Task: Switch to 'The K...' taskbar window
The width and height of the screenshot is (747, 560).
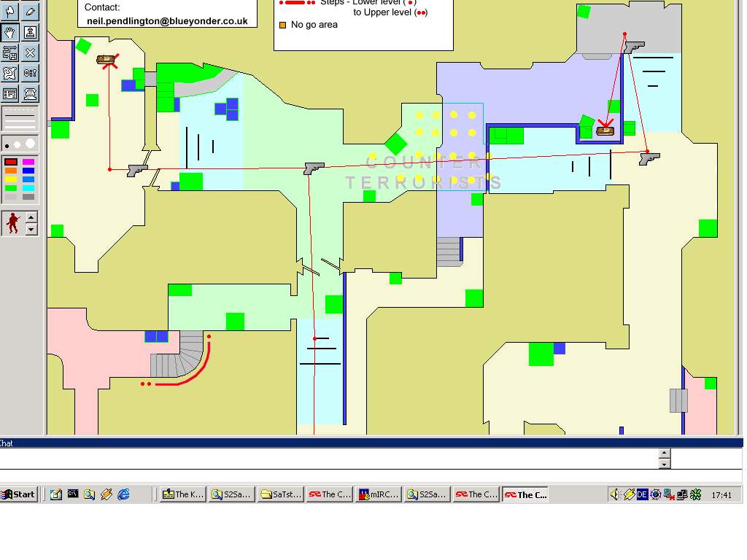Action: [x=182, y=494]
